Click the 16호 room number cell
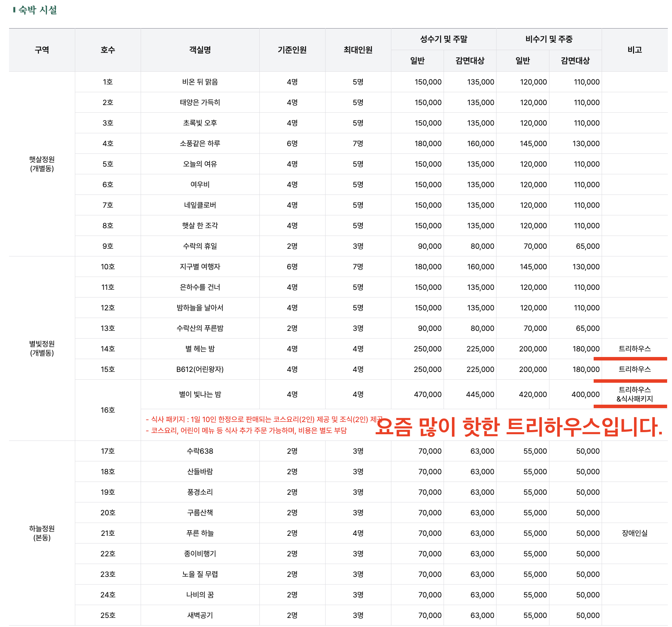 point(108,410)
